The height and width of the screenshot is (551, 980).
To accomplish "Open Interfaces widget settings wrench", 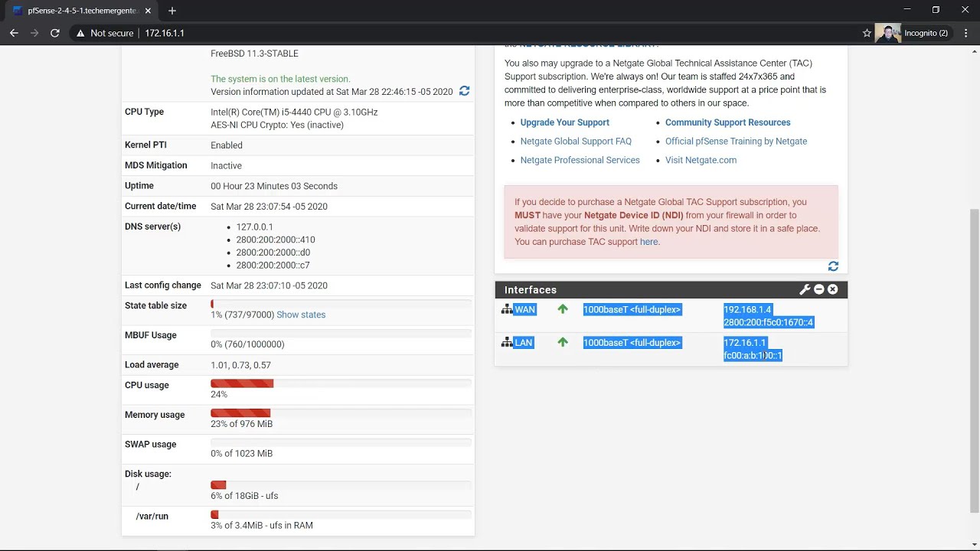I will pos(805,290).
